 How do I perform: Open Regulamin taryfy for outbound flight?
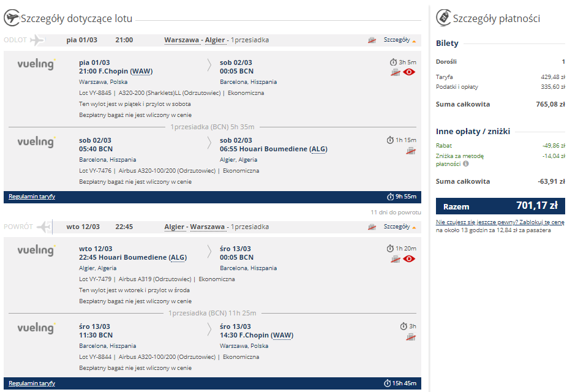click(32, 197)
